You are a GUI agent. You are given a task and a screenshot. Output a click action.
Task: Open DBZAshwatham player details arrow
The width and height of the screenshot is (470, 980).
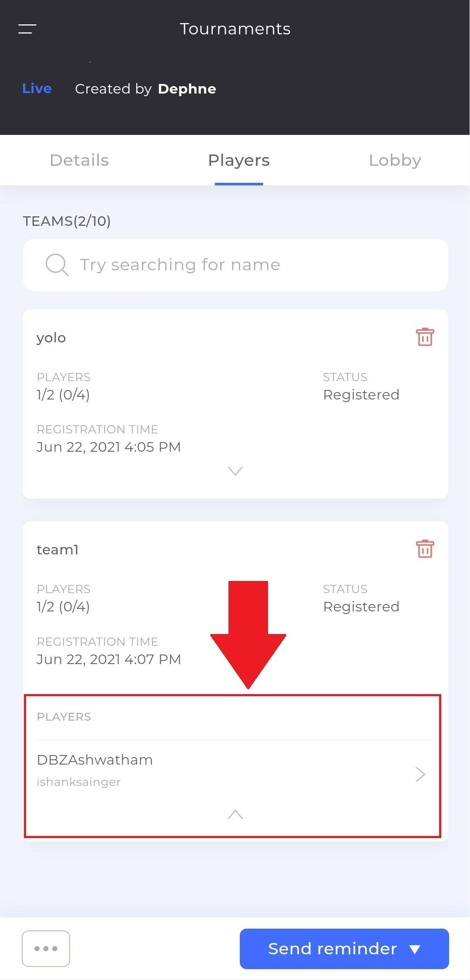click(420, 774)
